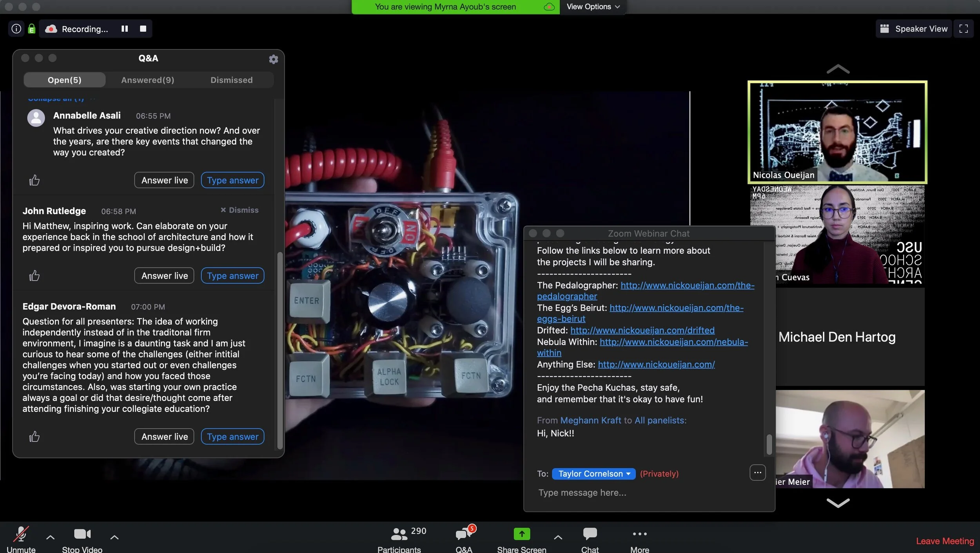
Task: Open the Drifted project link
Action: point(642,330)
